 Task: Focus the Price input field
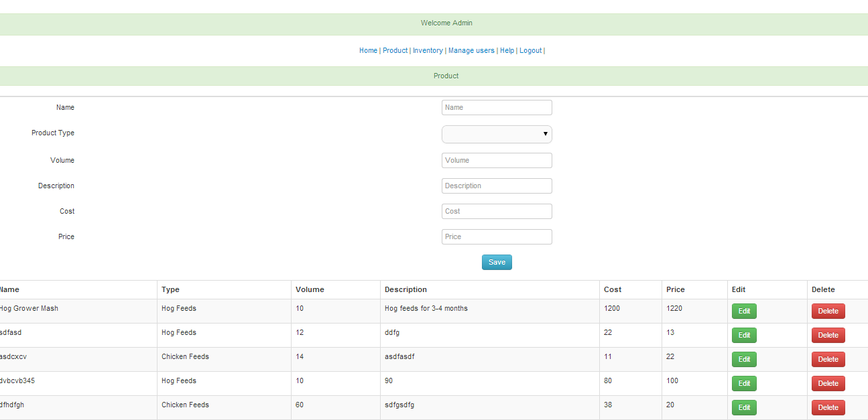click(x=497, y=236)
